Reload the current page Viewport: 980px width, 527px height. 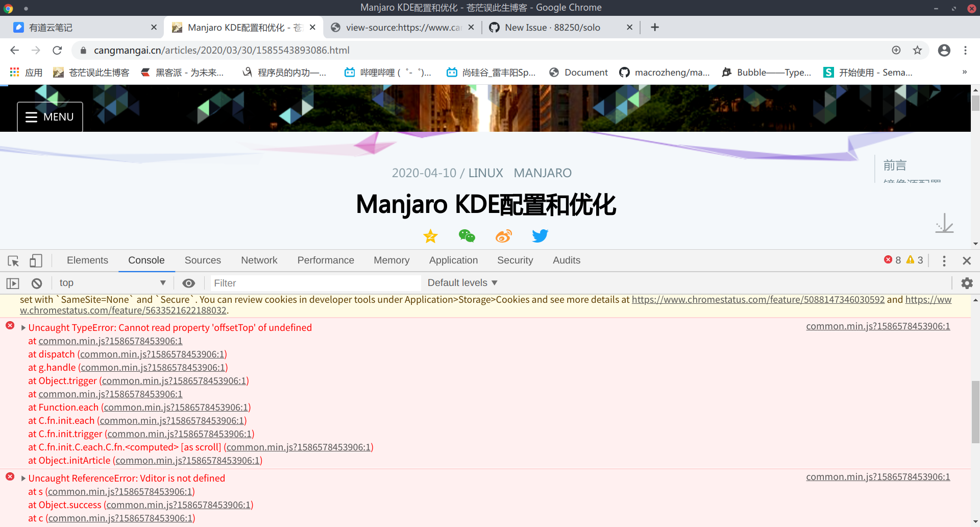57,50
